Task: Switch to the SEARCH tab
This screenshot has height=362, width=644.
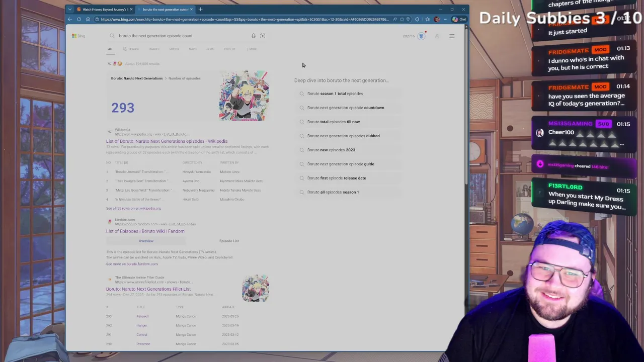Action: click(131, 49)
